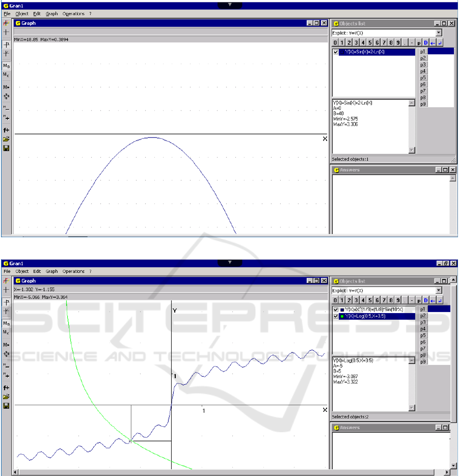This screenshot has width=459, height=476.
Task: Toggle the Y(X)=Log(0.5,X+3.5) function checkbox
Action: [x=335, y=316]
